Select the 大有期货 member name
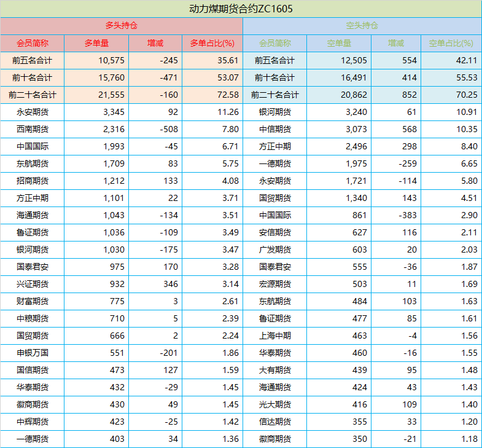The image size is (482, 448). coord(275,370)
